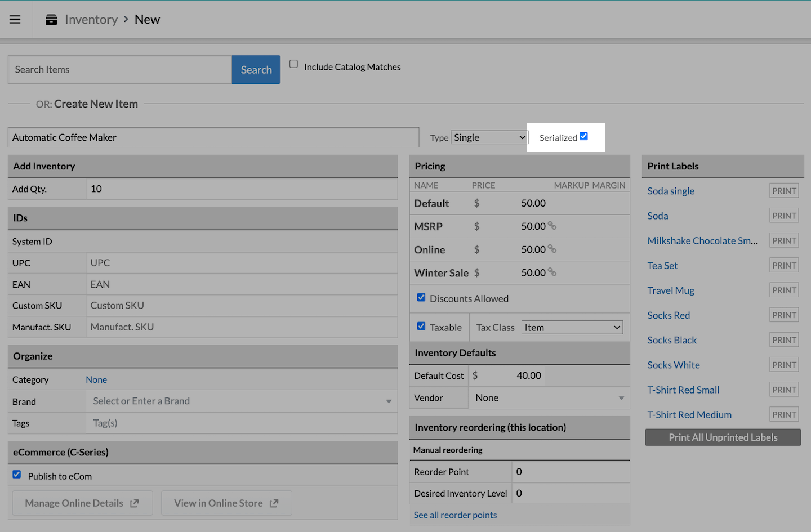Uncheck the Serialized checkbox
The height and width of the screenshot is (532, 811).
(x=583, y=136)
